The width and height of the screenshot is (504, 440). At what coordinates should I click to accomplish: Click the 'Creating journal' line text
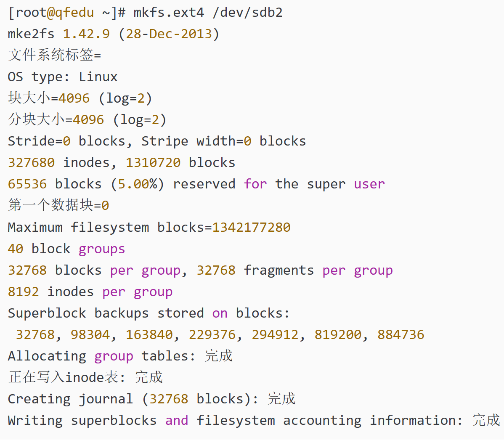70,399
